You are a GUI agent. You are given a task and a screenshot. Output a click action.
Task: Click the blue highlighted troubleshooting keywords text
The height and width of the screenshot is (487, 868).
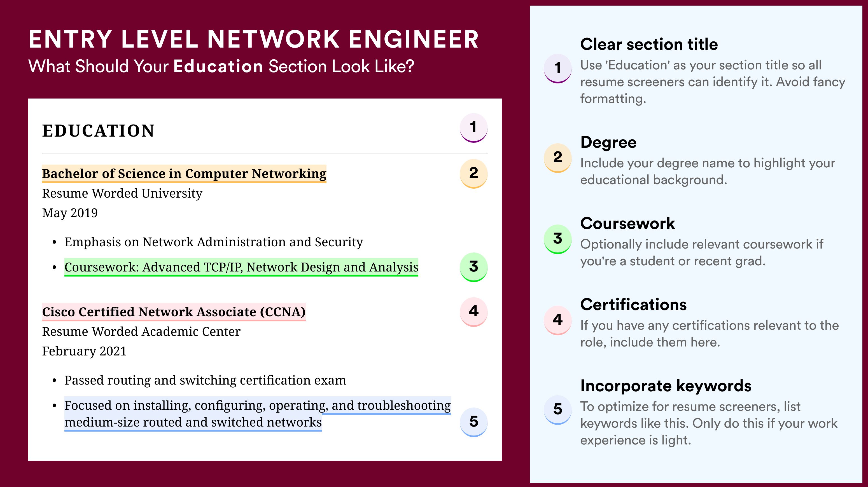(x=257, y=414)
